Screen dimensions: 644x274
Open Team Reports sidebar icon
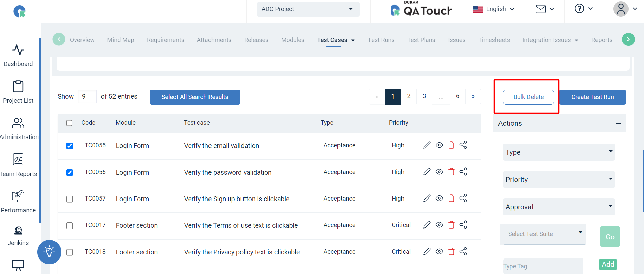point(18,159)
